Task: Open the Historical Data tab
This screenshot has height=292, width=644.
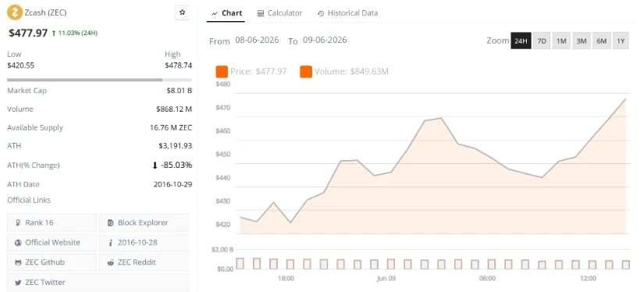Action: coord(348,13)
